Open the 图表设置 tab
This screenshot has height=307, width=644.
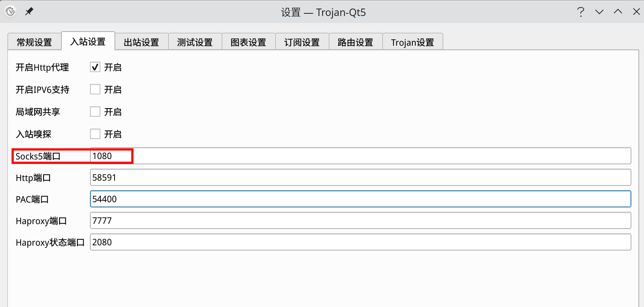point(248,42)
